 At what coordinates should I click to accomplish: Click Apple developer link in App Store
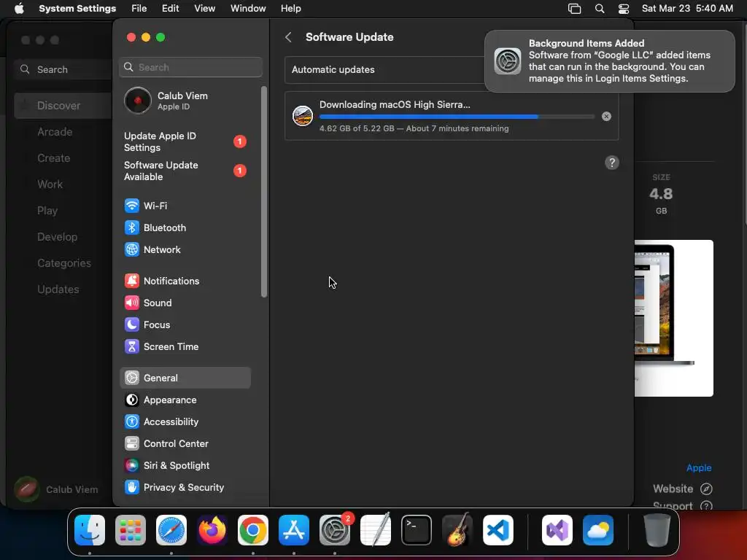698,467
